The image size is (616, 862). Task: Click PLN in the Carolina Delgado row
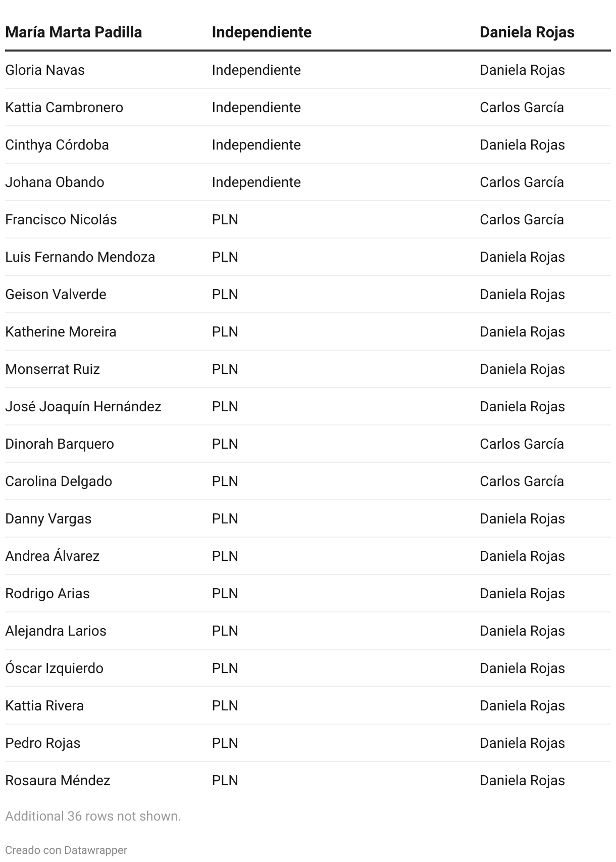point(225,481)
